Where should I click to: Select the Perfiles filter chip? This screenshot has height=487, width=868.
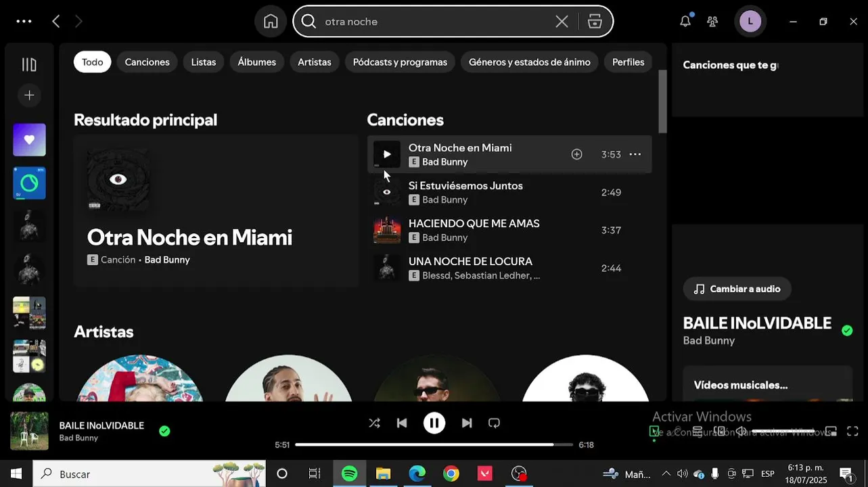click(628, 62)
